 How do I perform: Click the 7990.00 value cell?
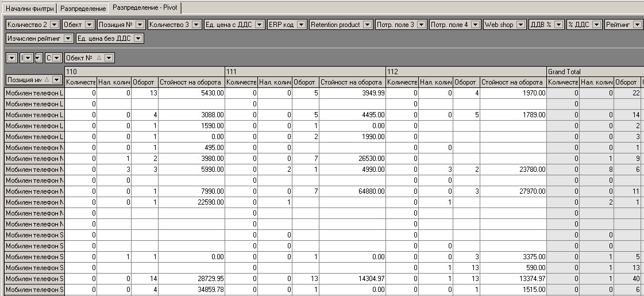point(192,191)
